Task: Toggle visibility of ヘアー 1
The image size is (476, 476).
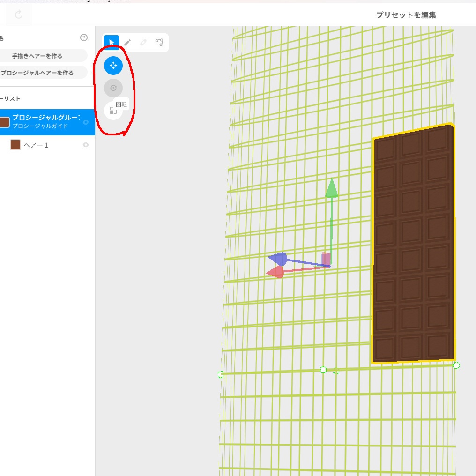Action: (x=86, y=145)
